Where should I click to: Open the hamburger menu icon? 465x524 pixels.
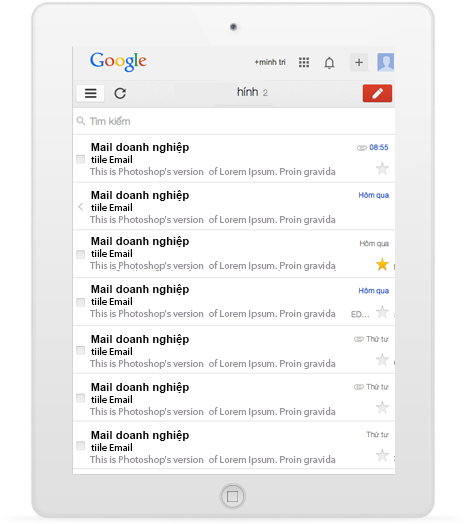coord(90,93)
